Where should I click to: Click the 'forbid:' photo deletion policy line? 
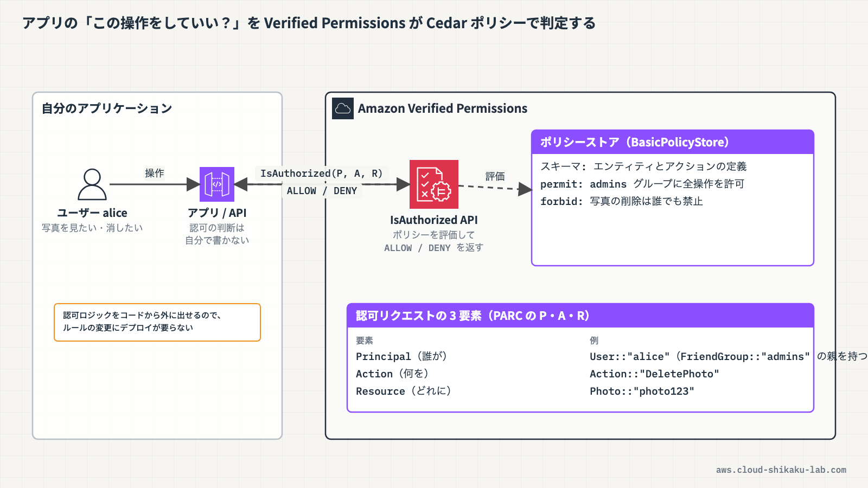[x=622, y=201]
